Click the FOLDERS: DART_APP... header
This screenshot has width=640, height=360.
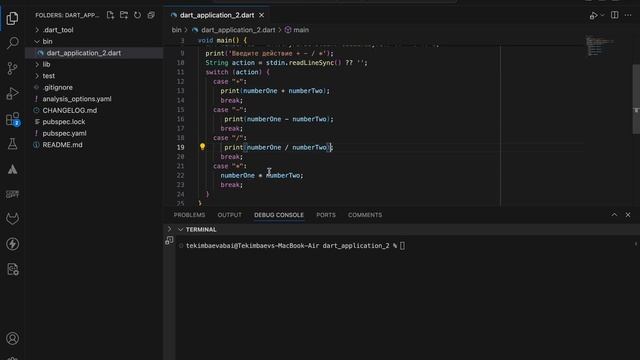click(x=67, y=15)
